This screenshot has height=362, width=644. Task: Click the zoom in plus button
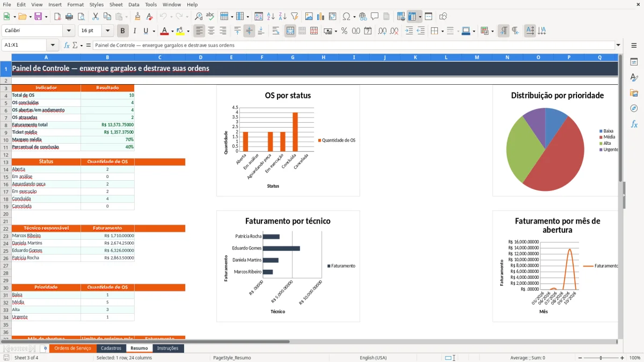pyautogui.click(x=623, y=358)
